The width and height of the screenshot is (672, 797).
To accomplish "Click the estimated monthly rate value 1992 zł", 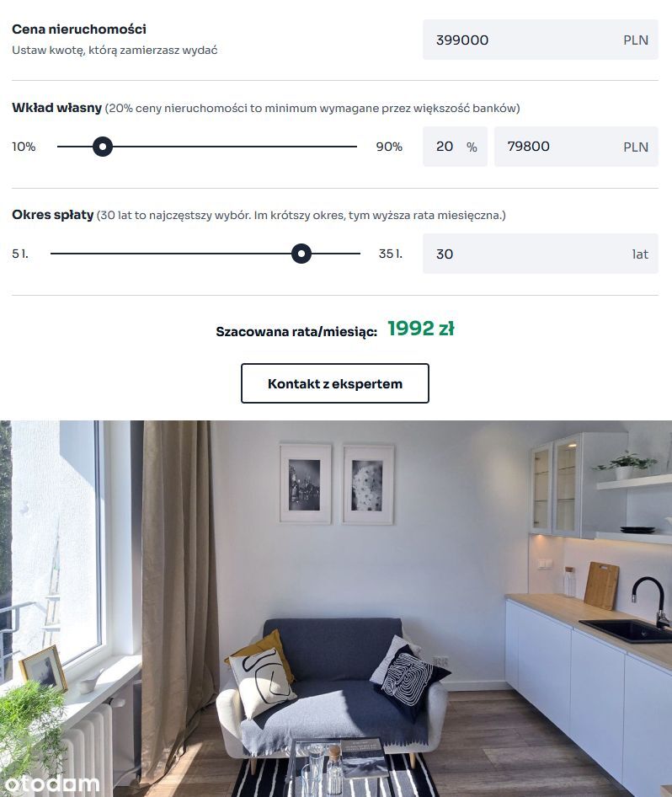I will 420,329.
